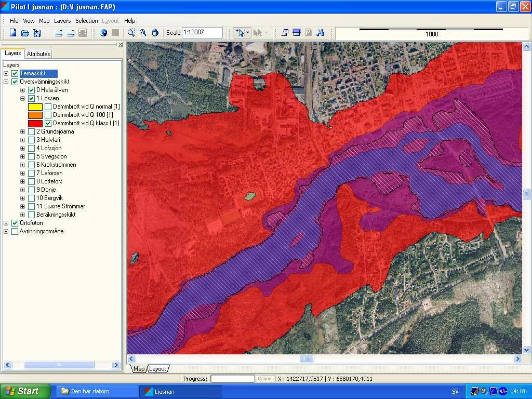Viewport: 532px width, 399px height.
Task: Click the map vertical scroll down arrow
Action: 527,350
